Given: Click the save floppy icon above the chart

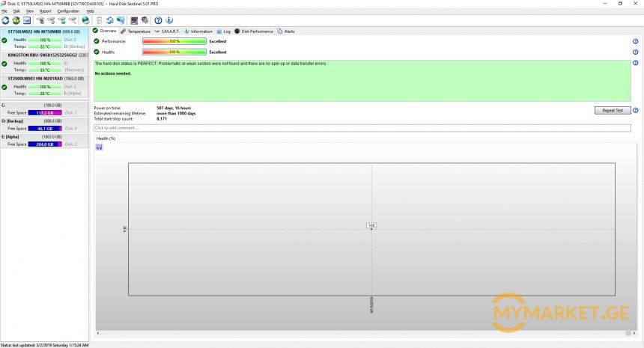Looking at the screenshot, I should tap(99, 147).
